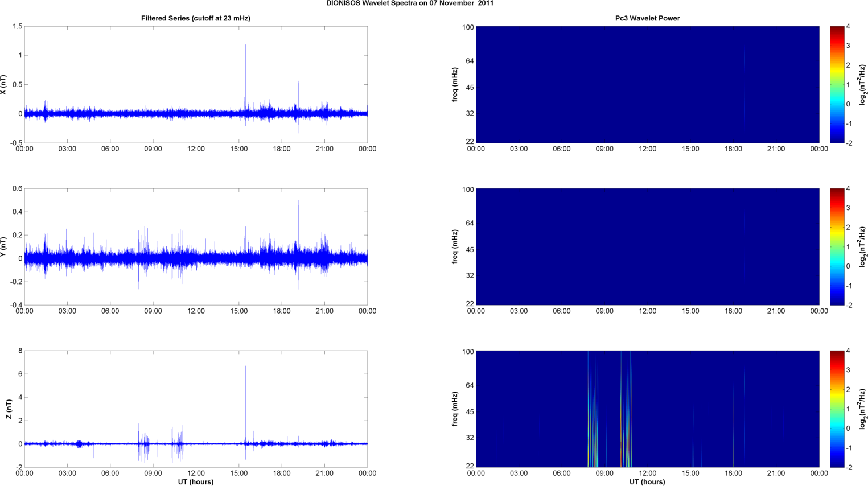
Task: Click 'log2(nT²/Hz)' label of the Y colorbar
Action: (863, 247)
